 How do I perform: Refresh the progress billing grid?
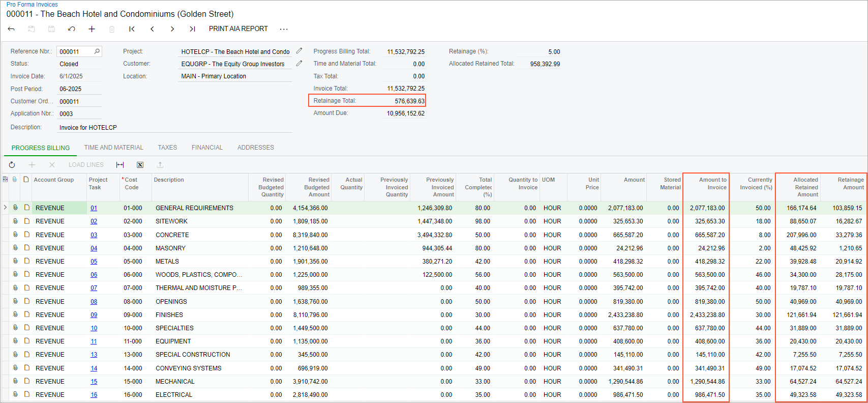click(x=12, y=165)
